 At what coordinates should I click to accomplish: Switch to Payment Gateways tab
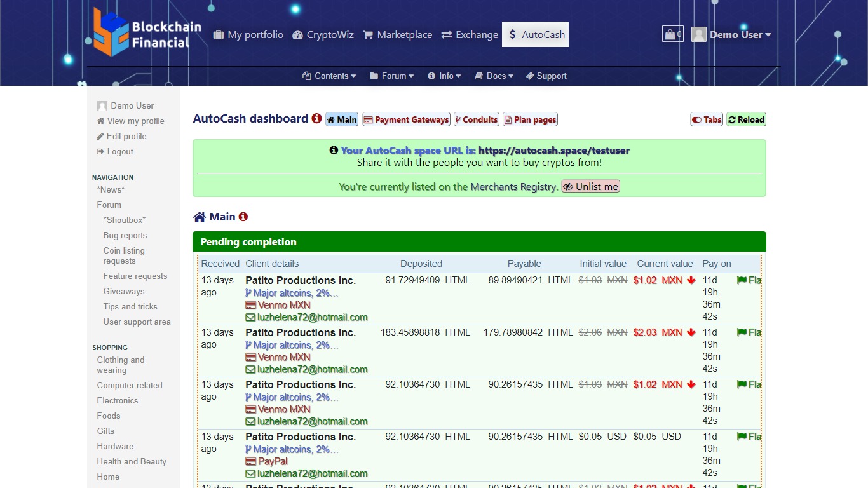pos(406,119)
